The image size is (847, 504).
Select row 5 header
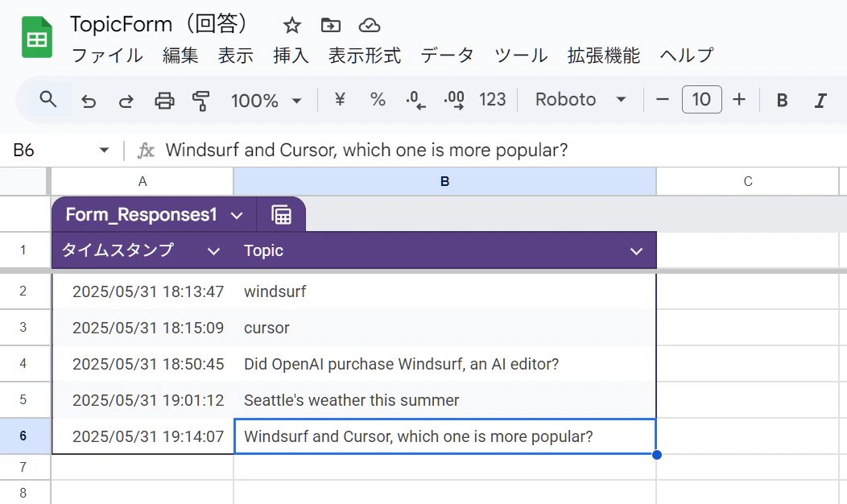pyautogui.click(x=23, y=400)
